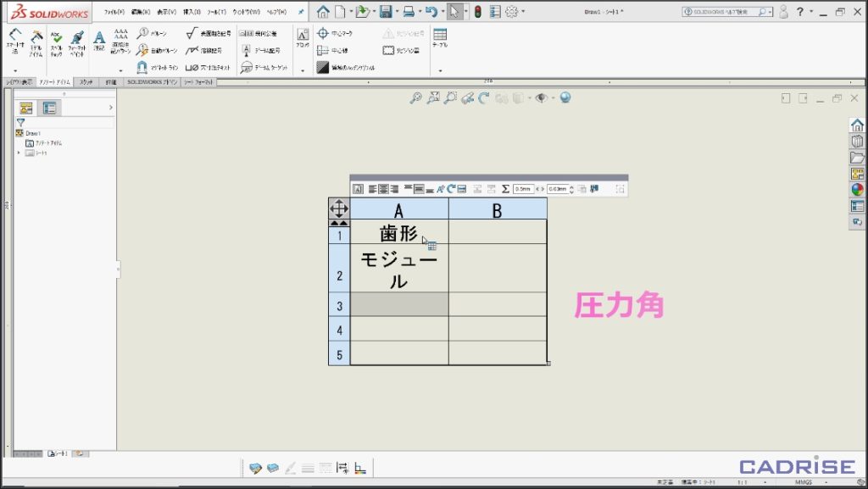
Task: Click the table move handle at top-left corner
Action: pyautogui.click(x=338, y=208)
